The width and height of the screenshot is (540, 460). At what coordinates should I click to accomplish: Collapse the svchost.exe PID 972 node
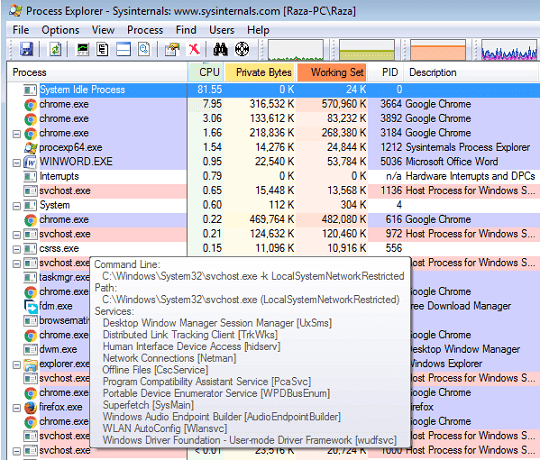coord(17,235)
